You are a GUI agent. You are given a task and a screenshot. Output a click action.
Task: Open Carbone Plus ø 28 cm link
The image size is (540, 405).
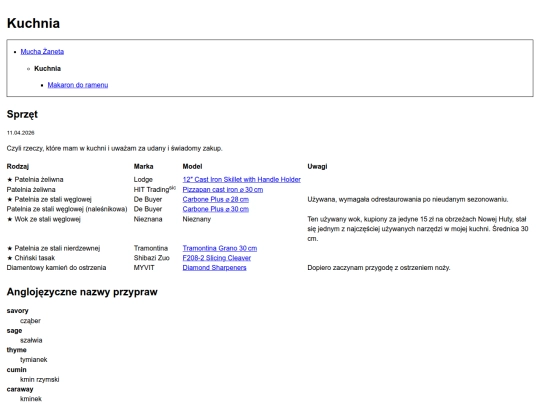pyautogui.click(x=216, y=199)
